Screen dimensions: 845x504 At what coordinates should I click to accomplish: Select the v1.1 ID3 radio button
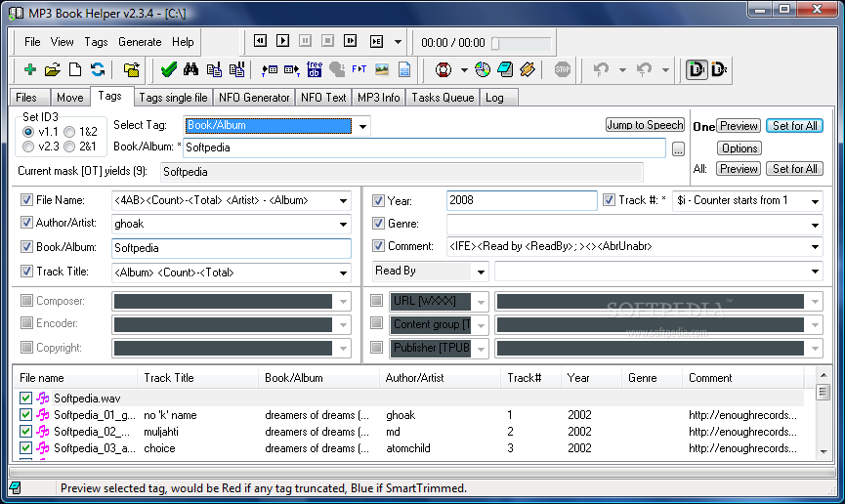pos(28,132)
